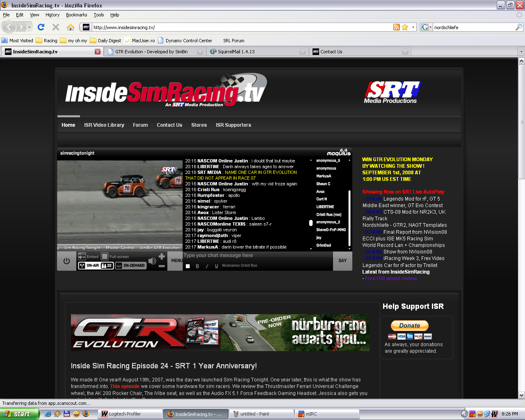Click the chat message input field
Screen dimensions: 525x420
(258, 256)
